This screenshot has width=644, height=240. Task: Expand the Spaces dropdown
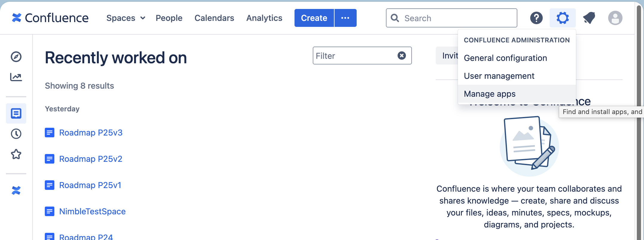tap(125, 18)
